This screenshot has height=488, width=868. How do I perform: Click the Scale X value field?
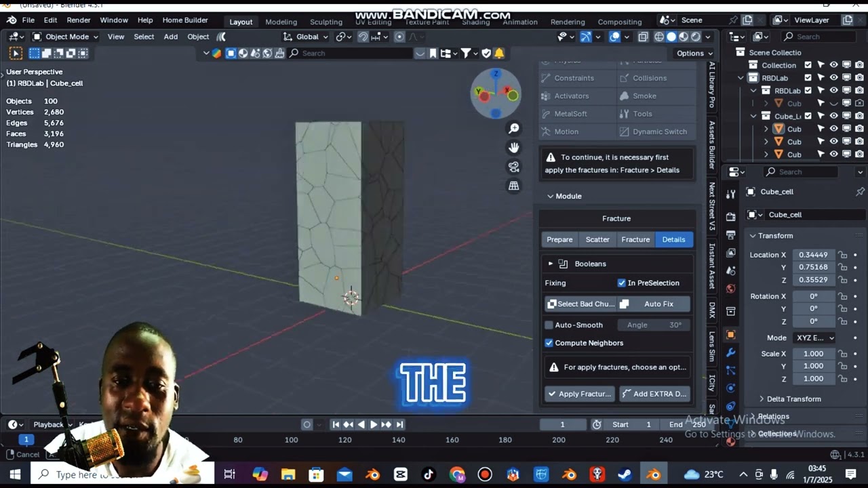click(x=813, y=354)
